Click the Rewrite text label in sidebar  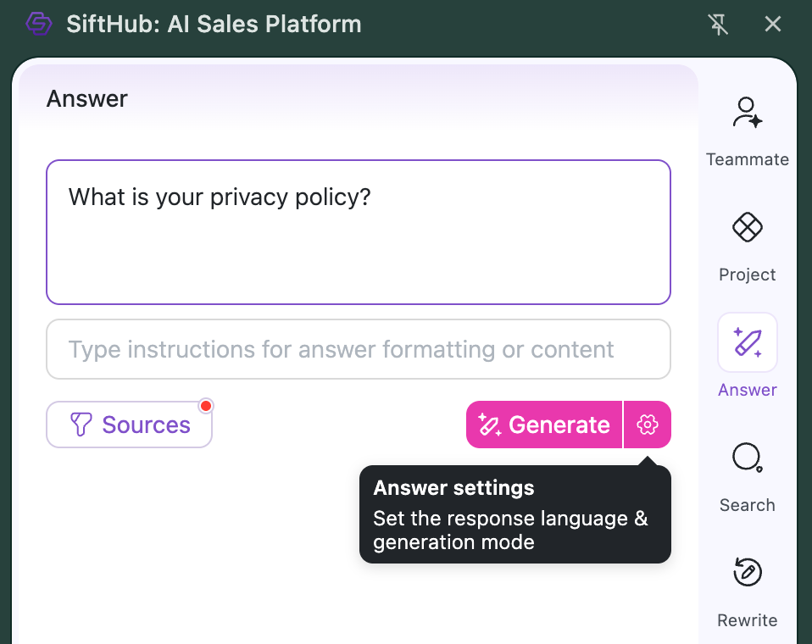click(x=747, y=620)
